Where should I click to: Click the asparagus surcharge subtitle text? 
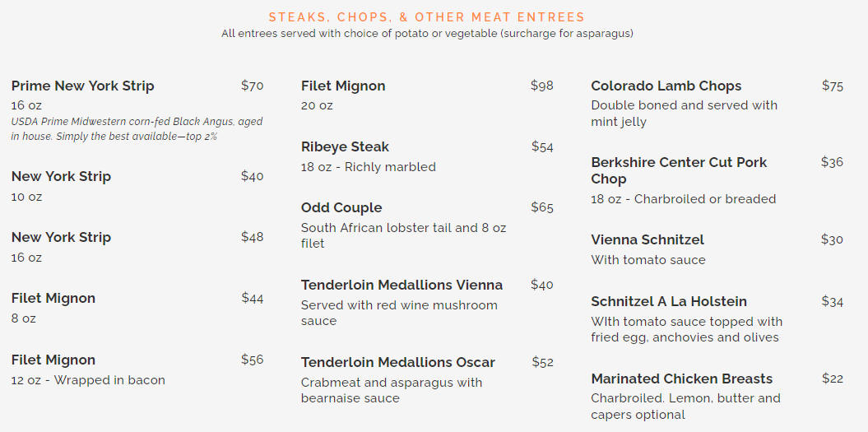pos(427,33)
